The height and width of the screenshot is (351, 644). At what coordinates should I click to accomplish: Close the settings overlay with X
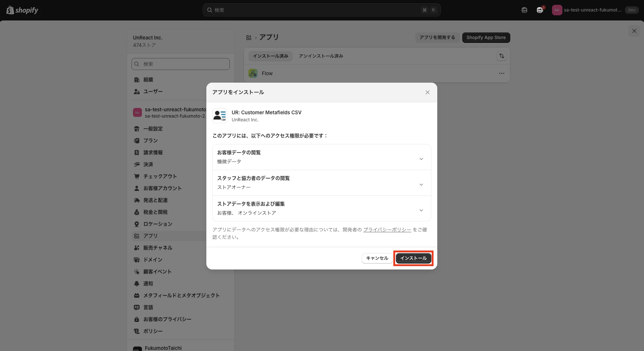pos(634,31)
